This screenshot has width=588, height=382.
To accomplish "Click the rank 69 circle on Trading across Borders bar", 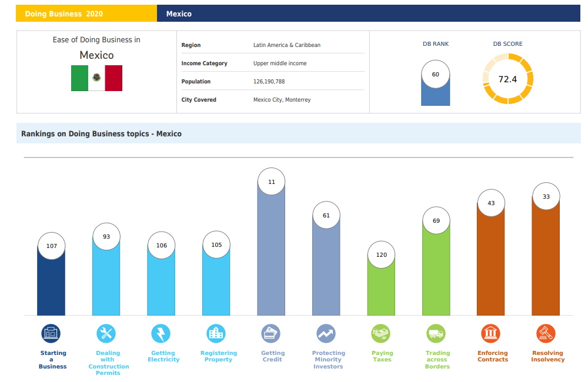I will coord(436,220).
